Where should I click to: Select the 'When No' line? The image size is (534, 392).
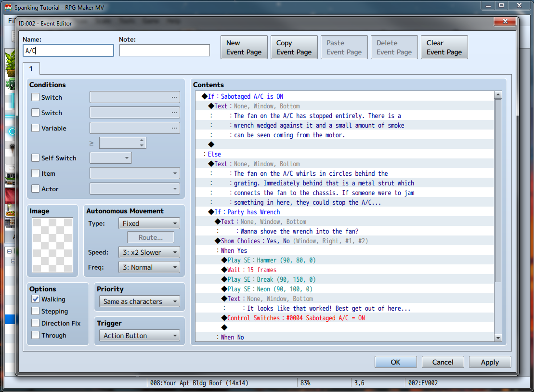coord(345,337)
